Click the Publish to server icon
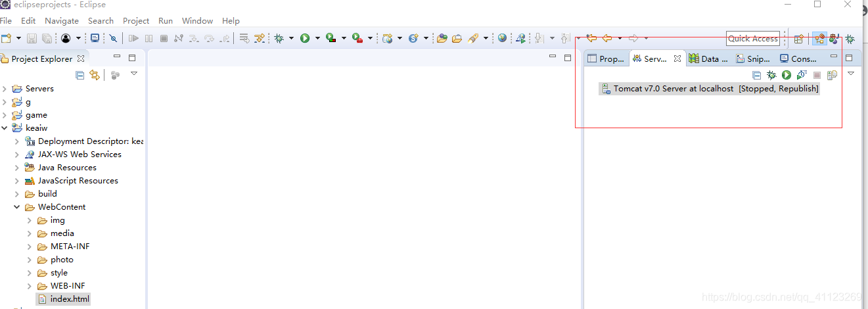 tap(832, 75)
